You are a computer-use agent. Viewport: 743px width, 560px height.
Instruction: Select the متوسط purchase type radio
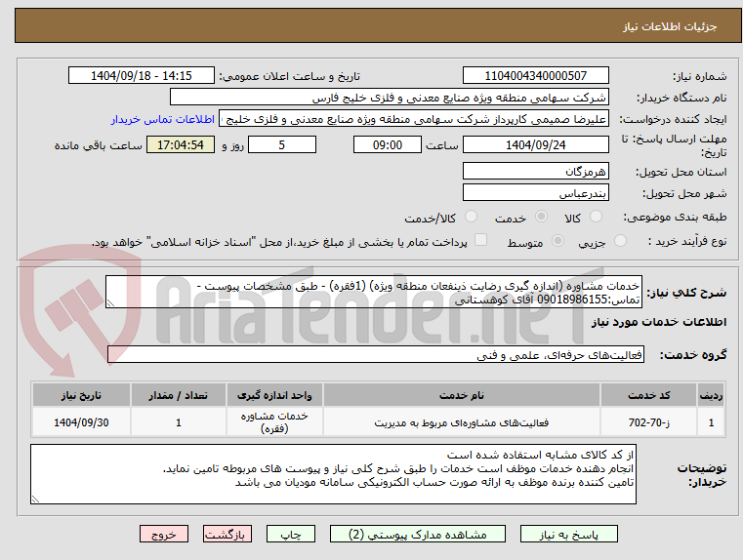[x=558, y=241]
